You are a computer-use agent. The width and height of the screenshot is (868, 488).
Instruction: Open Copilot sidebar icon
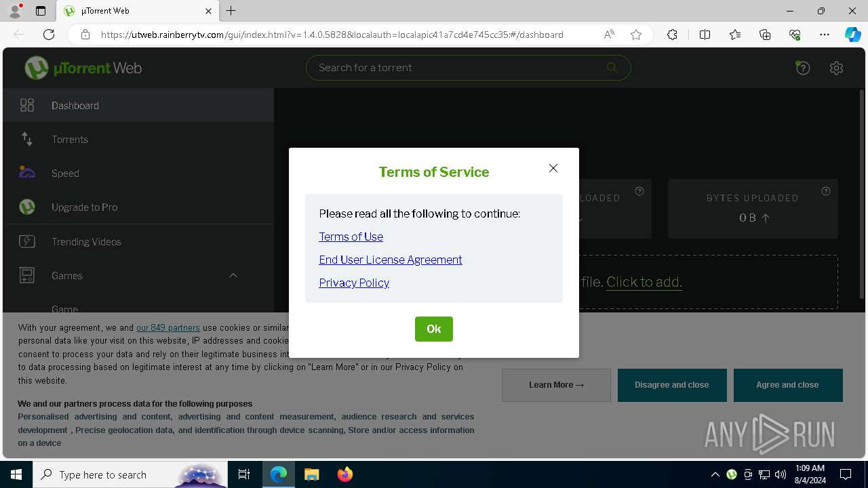click(852, 35)
